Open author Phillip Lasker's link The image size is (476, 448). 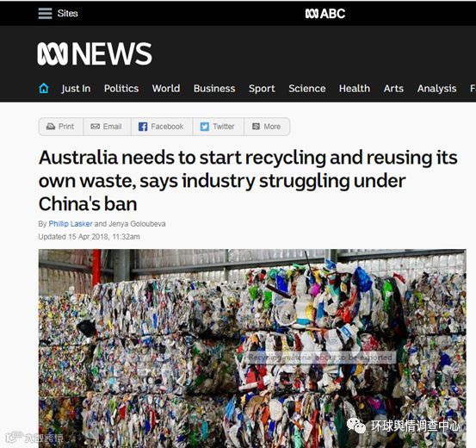71,224
